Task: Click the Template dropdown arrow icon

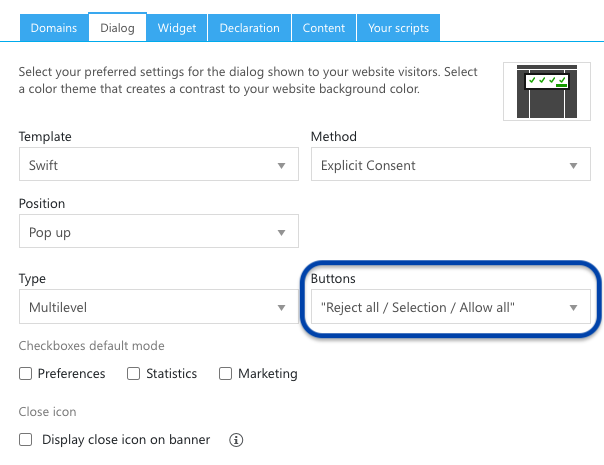Action: point(282,166)
